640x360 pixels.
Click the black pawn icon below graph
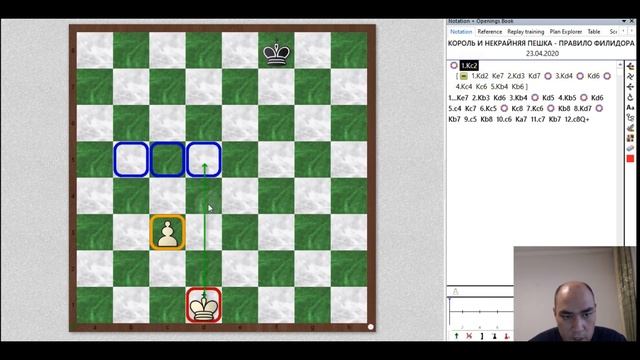(x=494, y=336)
